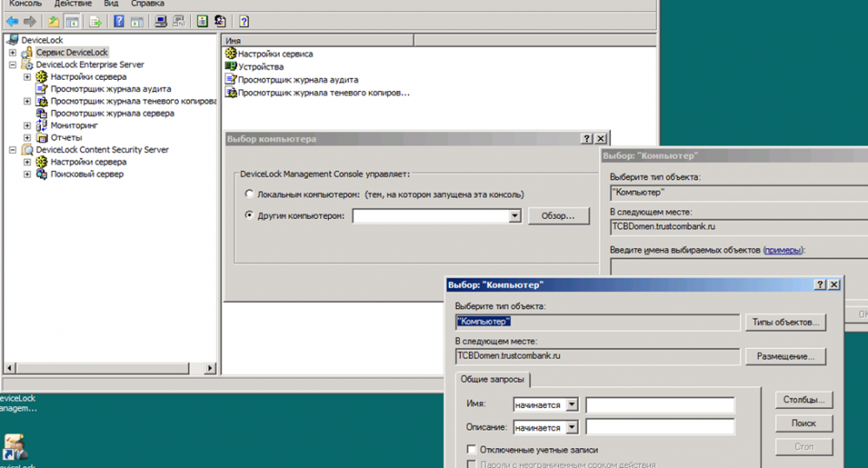
Task: Click the Обзор... button
Action: tap(558, 216)
